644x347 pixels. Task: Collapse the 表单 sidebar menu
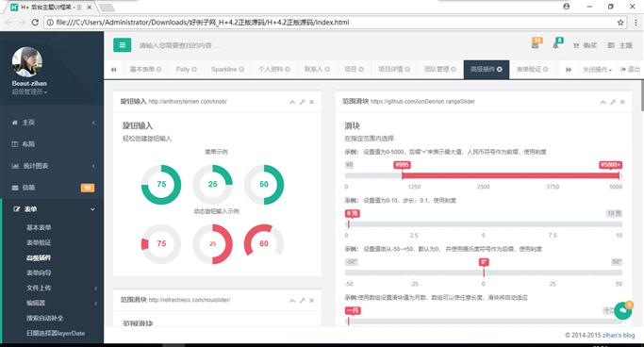point(52,209)
